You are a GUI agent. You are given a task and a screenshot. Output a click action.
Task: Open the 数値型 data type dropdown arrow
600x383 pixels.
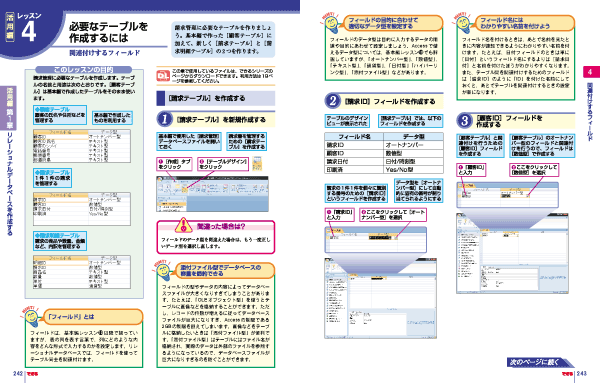(528, 196)
